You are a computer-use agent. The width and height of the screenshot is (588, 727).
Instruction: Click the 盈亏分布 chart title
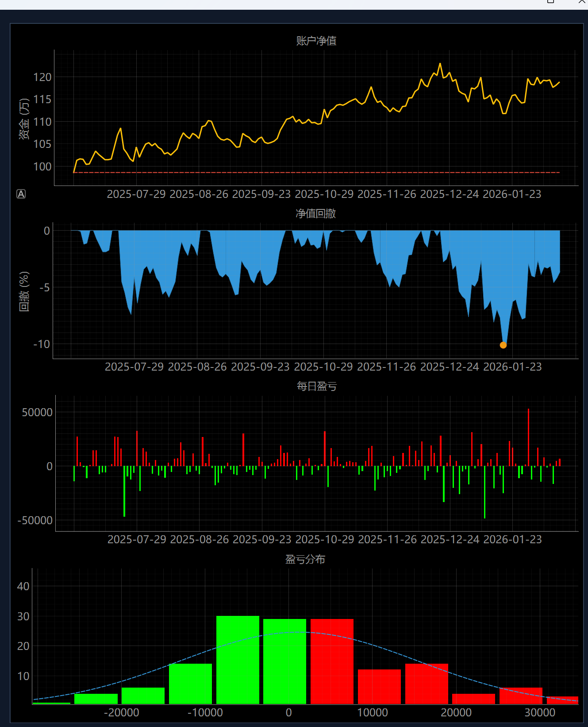[x=305, y=560]
